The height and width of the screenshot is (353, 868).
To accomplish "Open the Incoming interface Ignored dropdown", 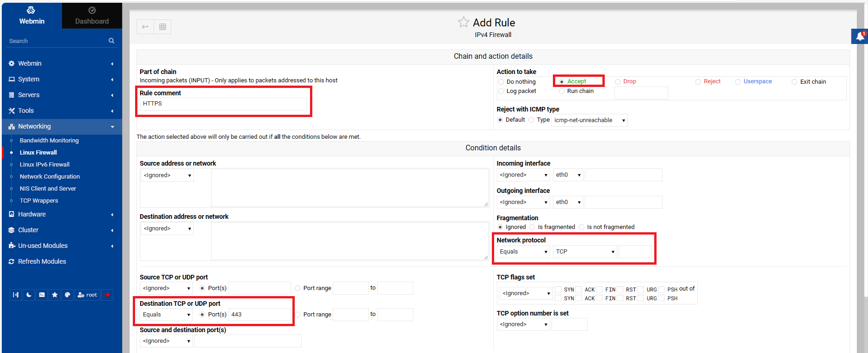I will [x=523, y=175].
